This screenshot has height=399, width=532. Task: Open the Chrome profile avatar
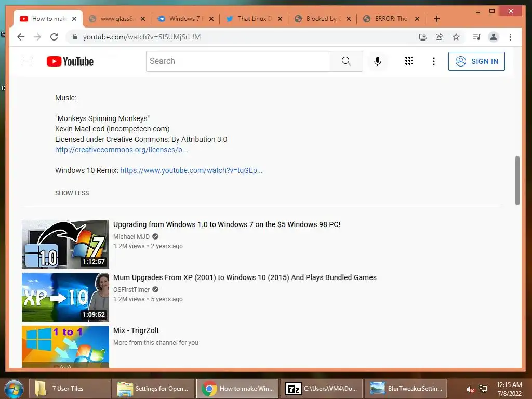(494, 37)
